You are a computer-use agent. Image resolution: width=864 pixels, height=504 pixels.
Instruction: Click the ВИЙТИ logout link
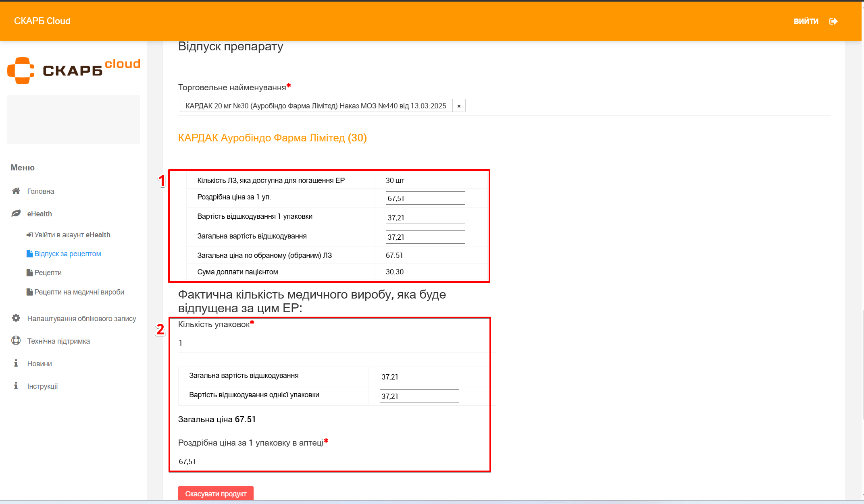806,21
